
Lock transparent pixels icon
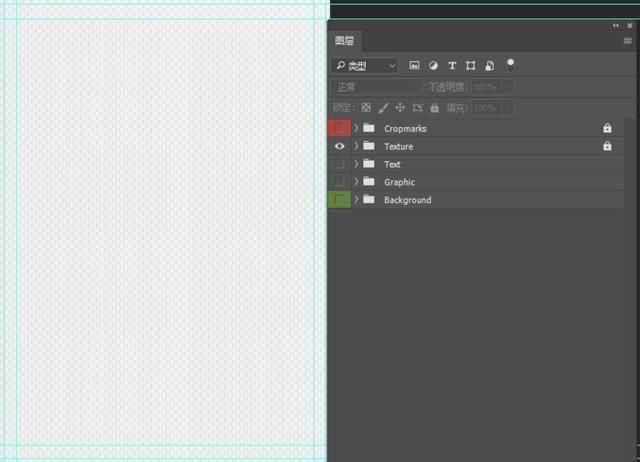[366, 108]
